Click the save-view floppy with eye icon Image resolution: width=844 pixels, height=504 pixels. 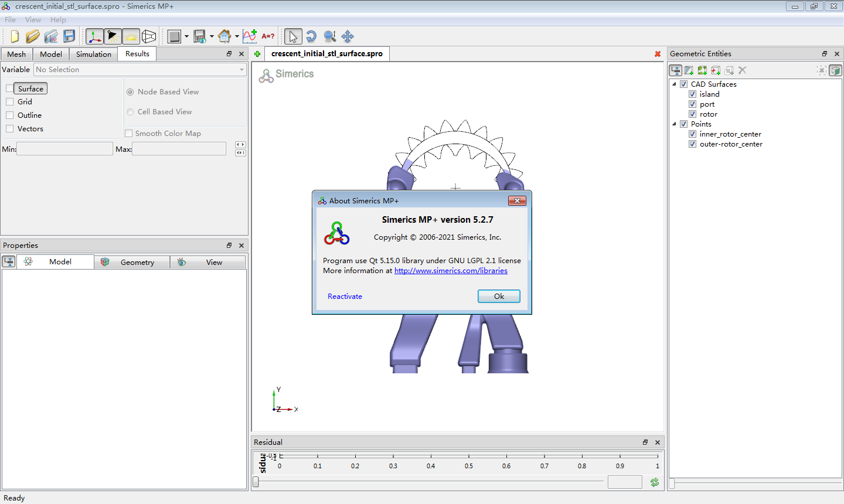(x=199, y=36)
